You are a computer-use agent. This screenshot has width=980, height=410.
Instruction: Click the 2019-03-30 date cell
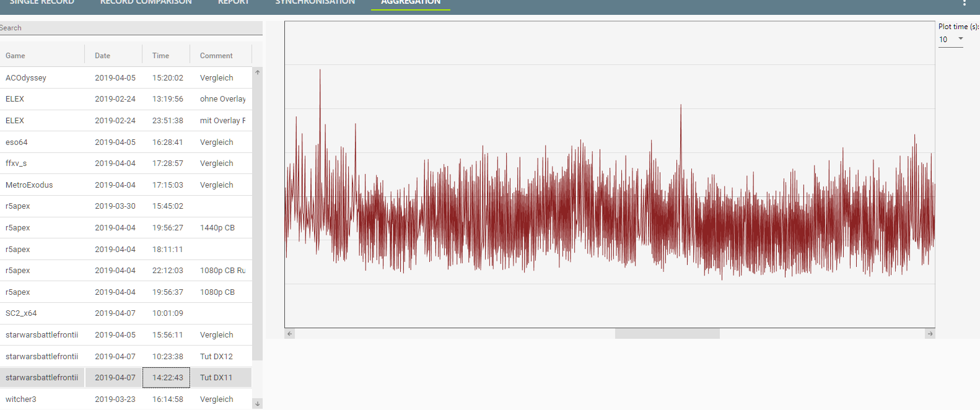[x=115, y=206]
